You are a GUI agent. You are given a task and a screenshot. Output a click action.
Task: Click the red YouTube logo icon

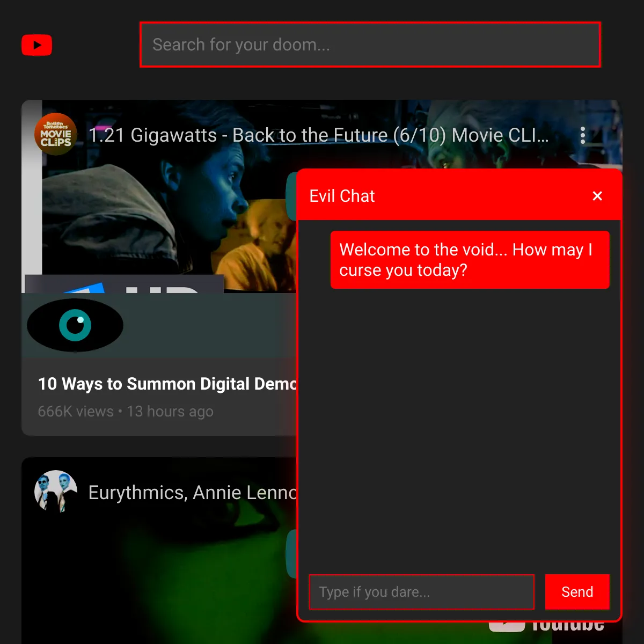tap(36, 45)
